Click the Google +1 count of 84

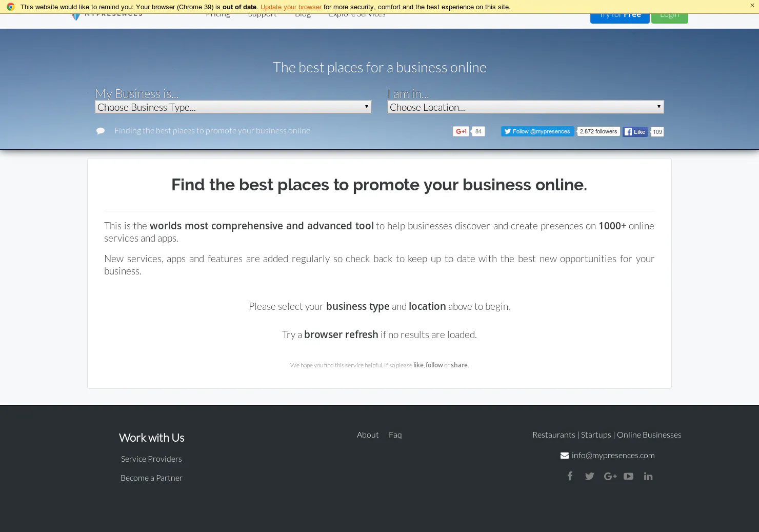point(478,131)
